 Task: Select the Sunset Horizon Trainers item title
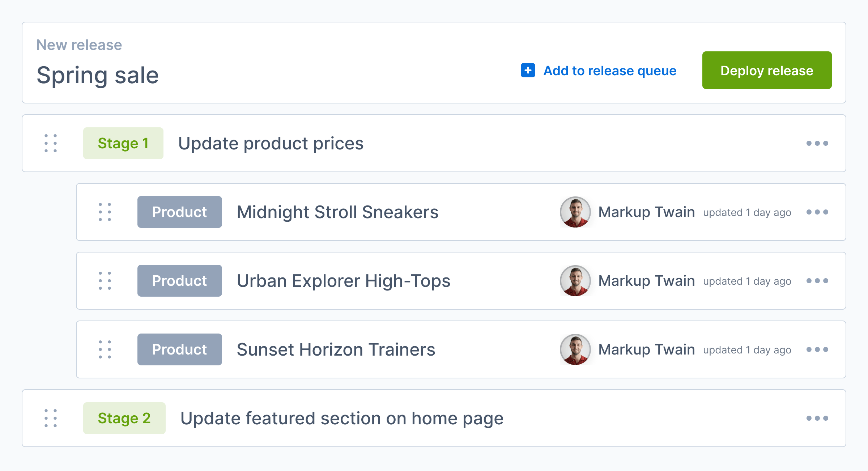coord(336,349)
